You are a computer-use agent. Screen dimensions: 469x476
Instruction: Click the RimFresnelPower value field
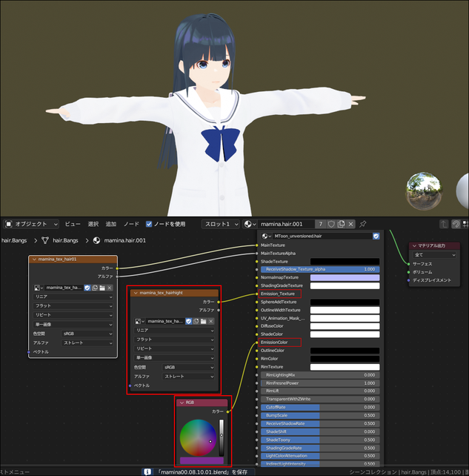(x=320, y=383)
